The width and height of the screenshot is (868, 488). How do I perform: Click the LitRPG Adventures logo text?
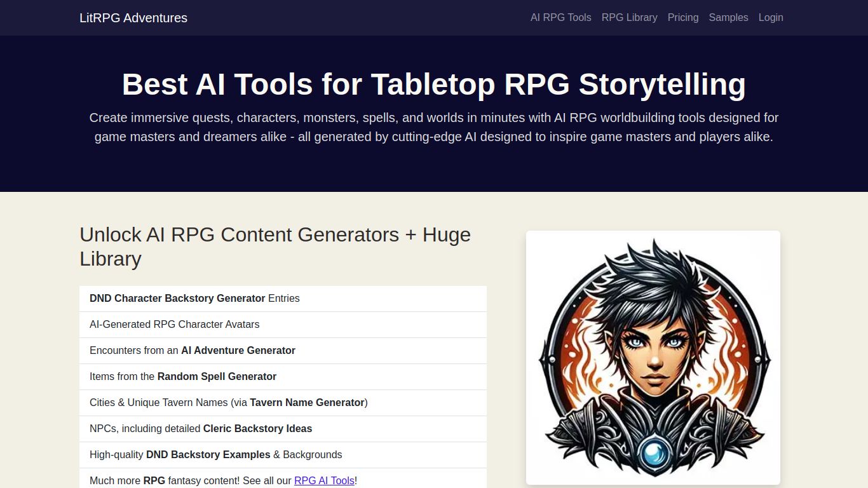tap(133, 18)
